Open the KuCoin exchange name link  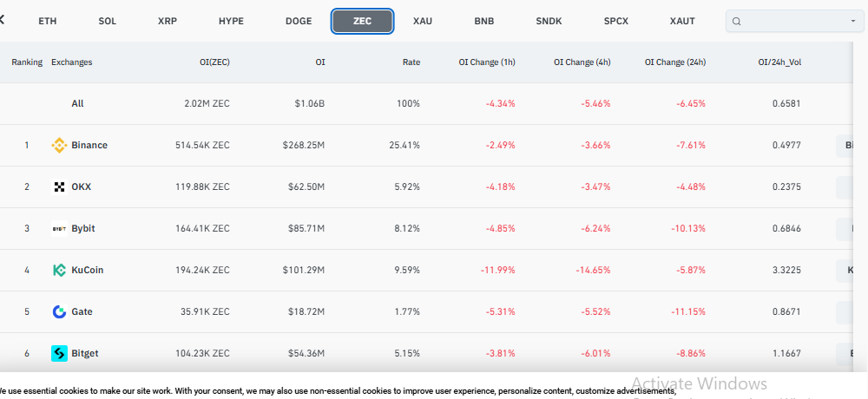[x=88, y=270]
